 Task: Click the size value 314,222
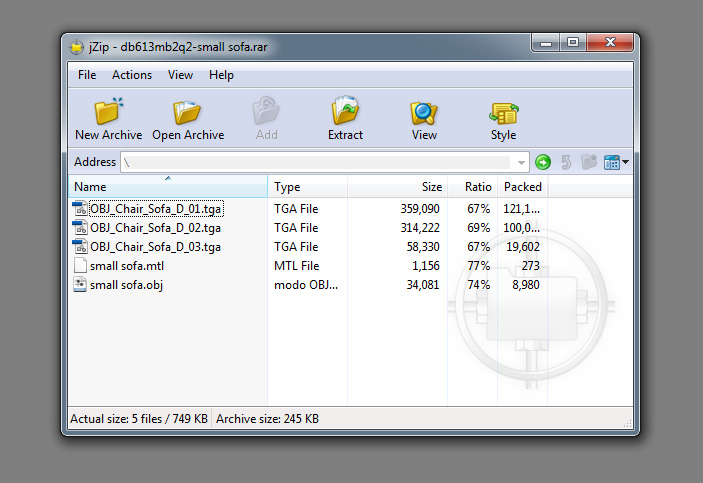[x=420, y=228]
